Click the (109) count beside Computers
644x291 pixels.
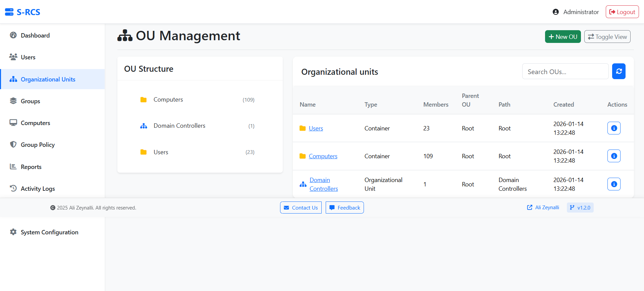249,100
